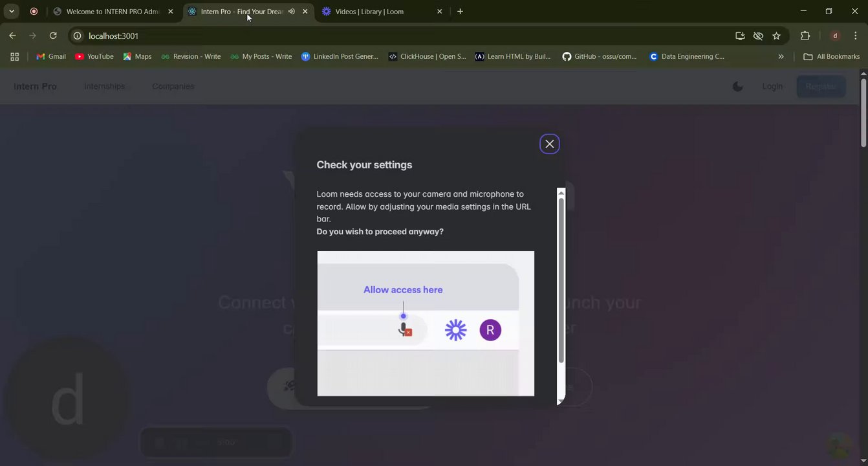868x466 pixels.
Task: Toggle dark mode moon icon
Action: 737,86
